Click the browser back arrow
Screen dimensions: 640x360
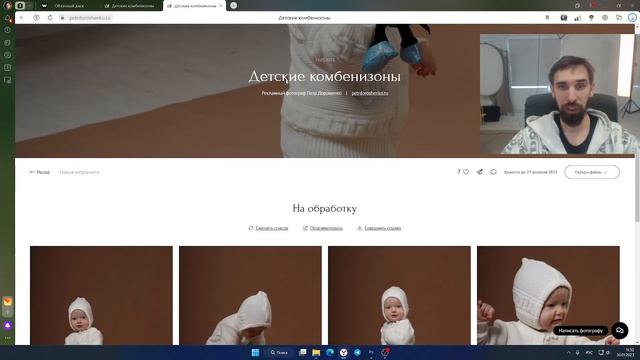click(x=22, y=18)
